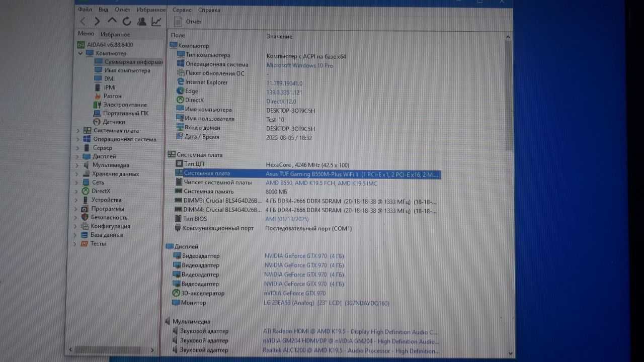Click the Test-10 user name value
Screen dimensions: 644x362
coord(275,120)
